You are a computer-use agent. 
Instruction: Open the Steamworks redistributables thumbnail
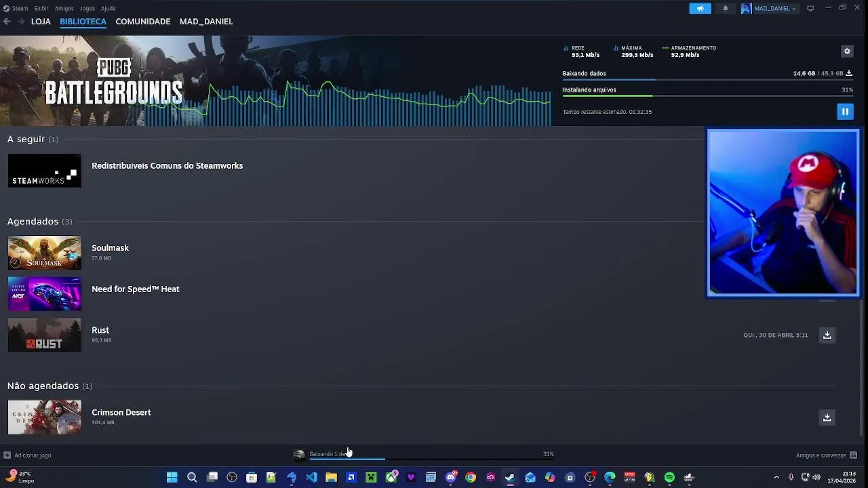pyautogui.click(x=44, y=170)
